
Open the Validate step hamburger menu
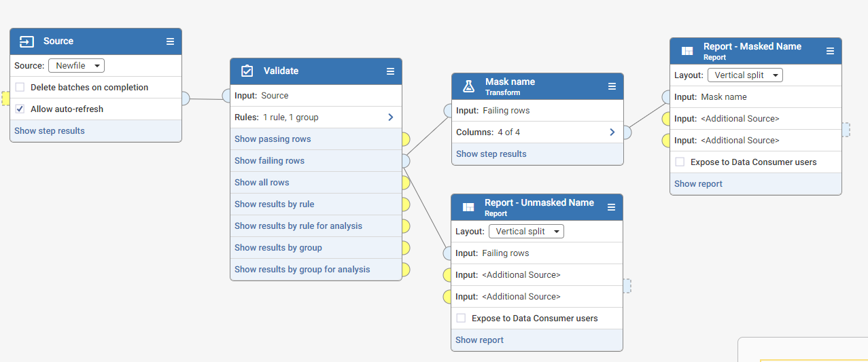[390, 71]
